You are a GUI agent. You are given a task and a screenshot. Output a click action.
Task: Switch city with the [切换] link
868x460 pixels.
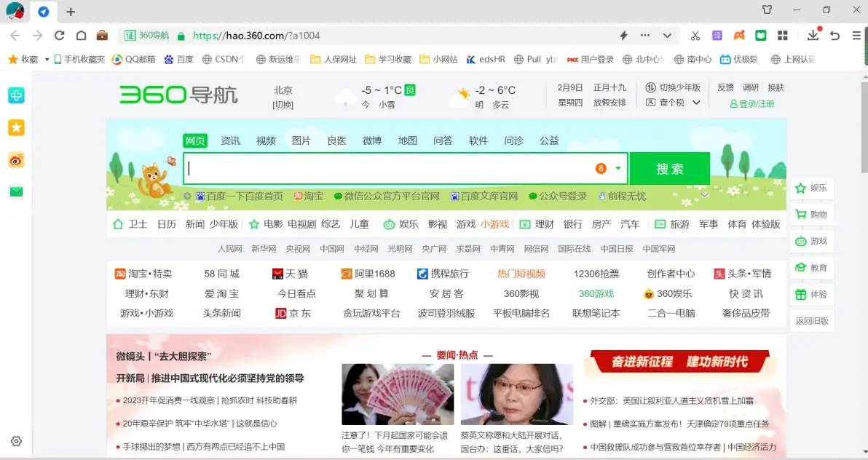pyautogui.click(x=283, y=105)
